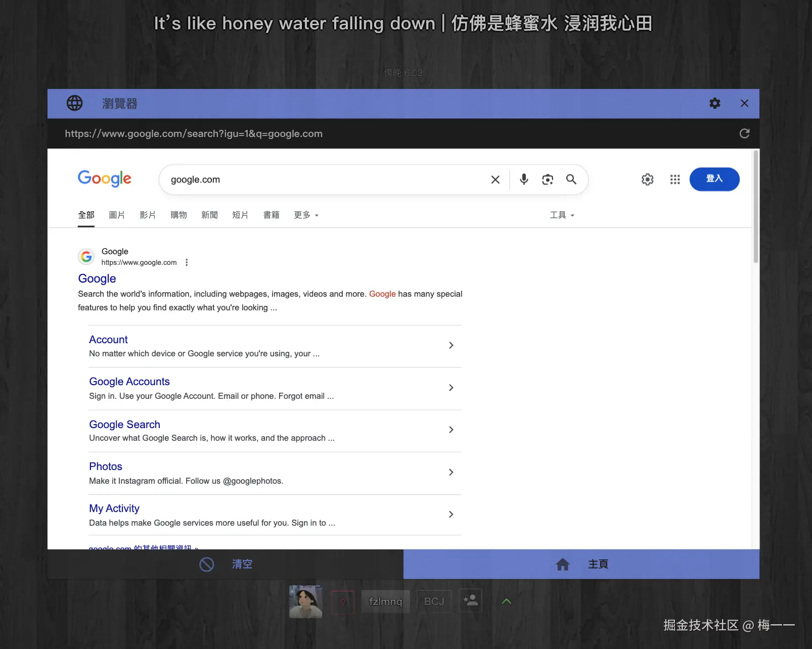Click the 主頁 home button
Viewport: 812px width, 649px height.
pos(581,564)
